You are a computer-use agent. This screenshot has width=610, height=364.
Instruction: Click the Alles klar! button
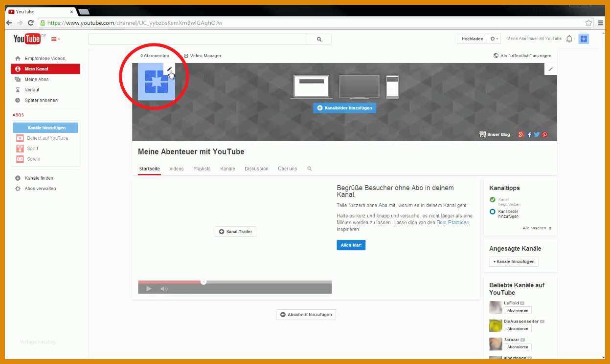click(351, 245)
